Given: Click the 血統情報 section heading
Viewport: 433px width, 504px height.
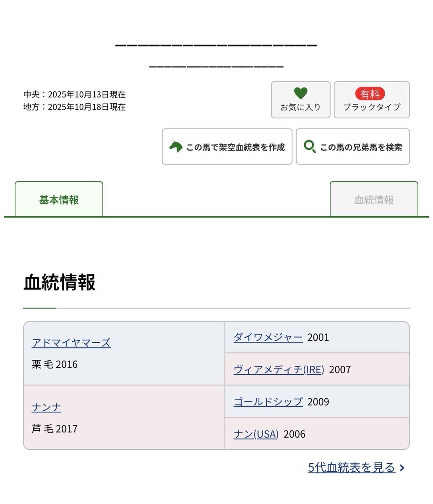Looking at the screenshot, I should tap(60, 282).
